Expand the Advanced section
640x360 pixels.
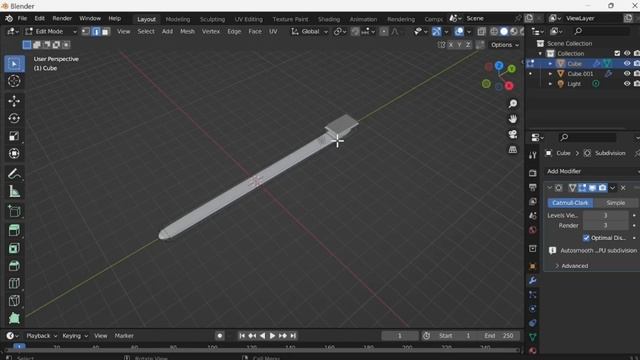click(574, 266)
